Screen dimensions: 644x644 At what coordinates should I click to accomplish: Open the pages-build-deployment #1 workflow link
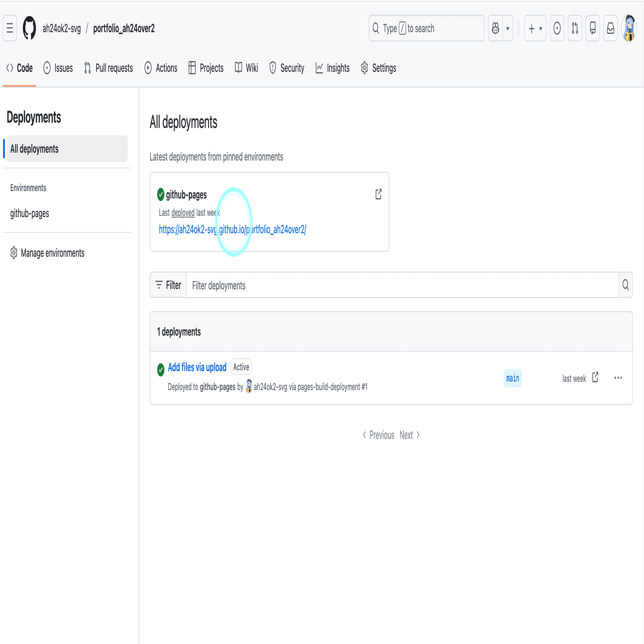point(332,387)
